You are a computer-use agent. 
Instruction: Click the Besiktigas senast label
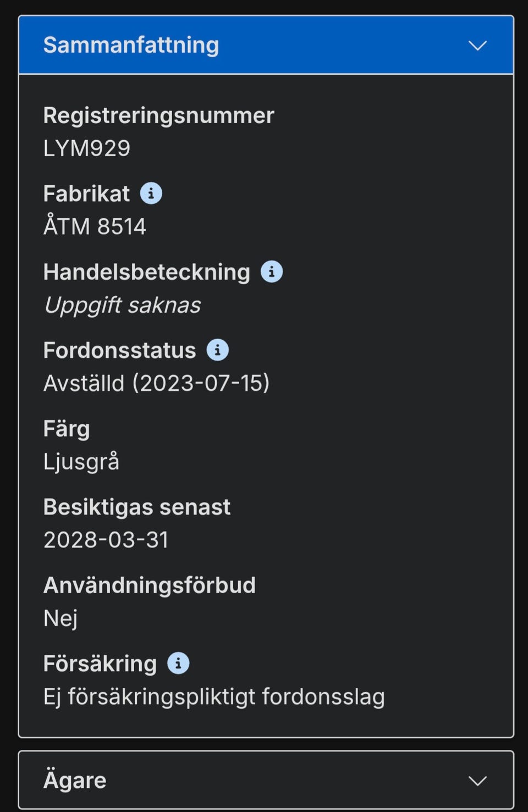pyautogui.click(x=136, y=507)
